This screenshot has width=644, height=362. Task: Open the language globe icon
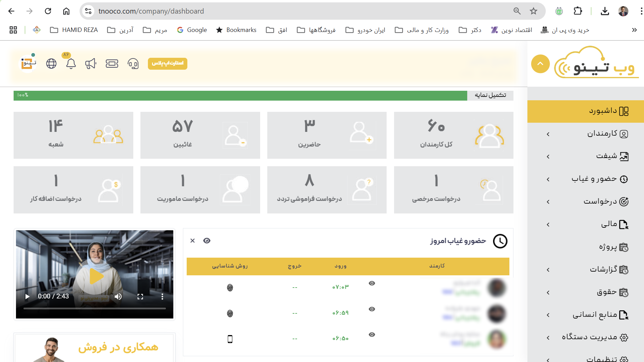point(51,64)
